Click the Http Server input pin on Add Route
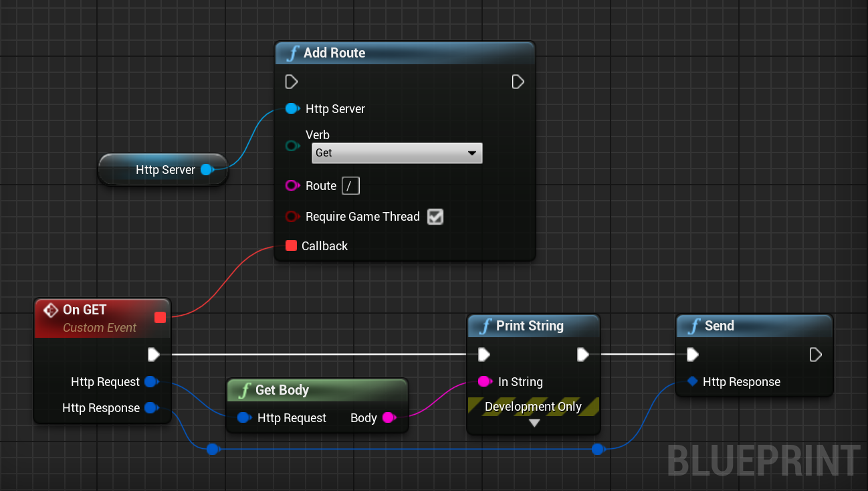The image size is (868, 491). pos(292,108)
